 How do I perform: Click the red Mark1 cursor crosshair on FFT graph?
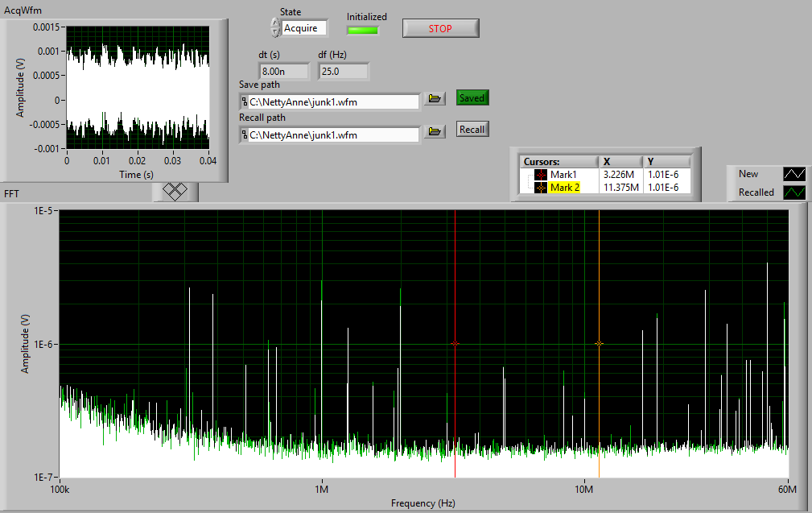[455, 344]
